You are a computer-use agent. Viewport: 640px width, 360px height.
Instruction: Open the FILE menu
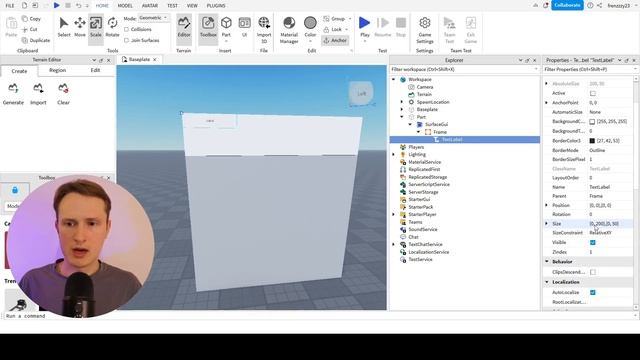pos(9,6)
